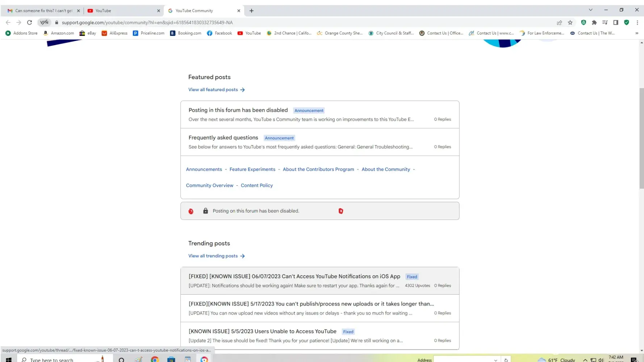Viewport: 644px width, 362px height.
Task: Switch to the Gmail tab
Action: click(43, 11)
